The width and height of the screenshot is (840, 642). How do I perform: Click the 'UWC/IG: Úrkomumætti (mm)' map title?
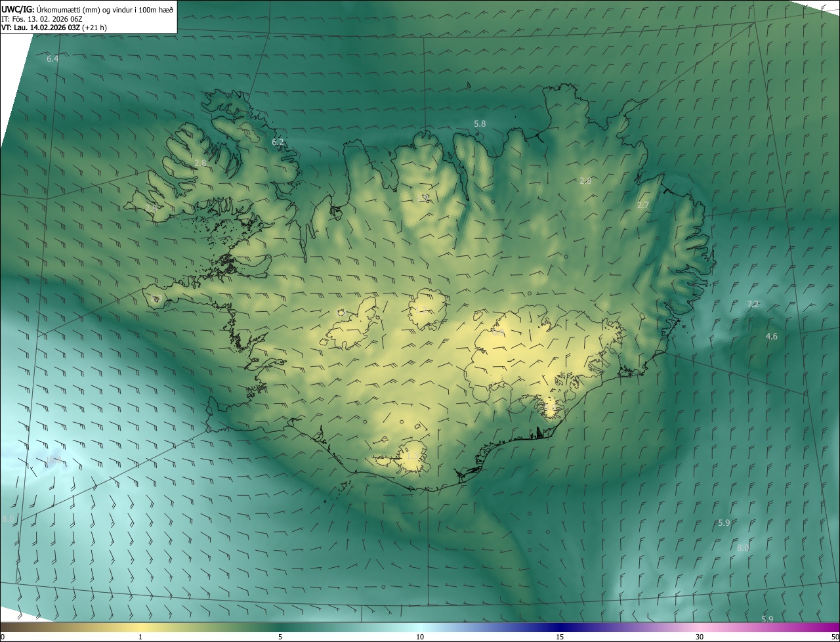[87, 9]
